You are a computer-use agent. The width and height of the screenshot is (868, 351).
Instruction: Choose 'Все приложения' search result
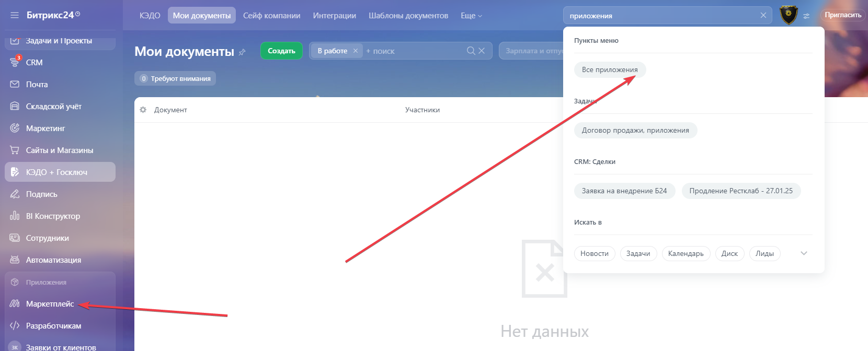pyautogui.click(x=610, y=69)
